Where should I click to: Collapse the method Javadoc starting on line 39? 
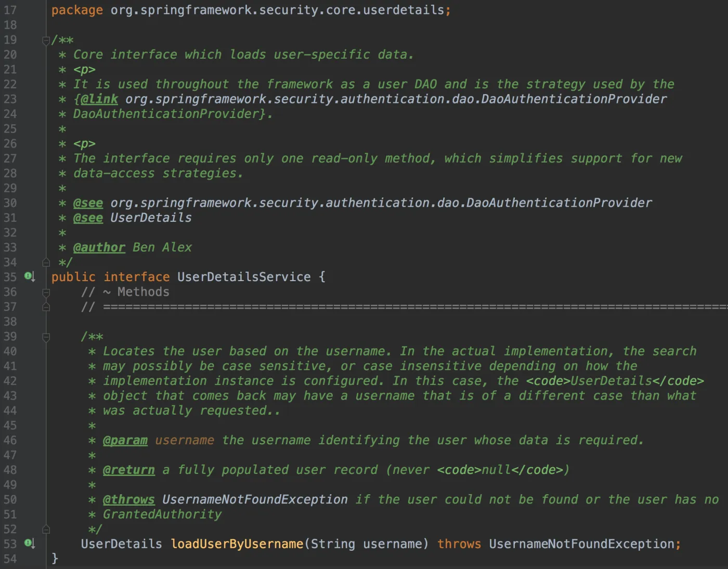(x=46, y=337)
